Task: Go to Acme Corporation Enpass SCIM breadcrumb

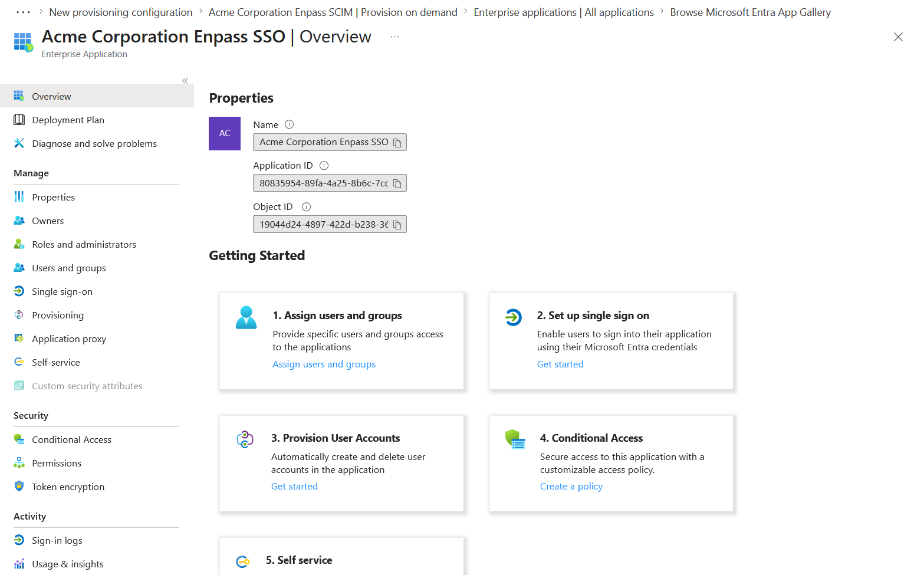Action: tap(333, 12)
